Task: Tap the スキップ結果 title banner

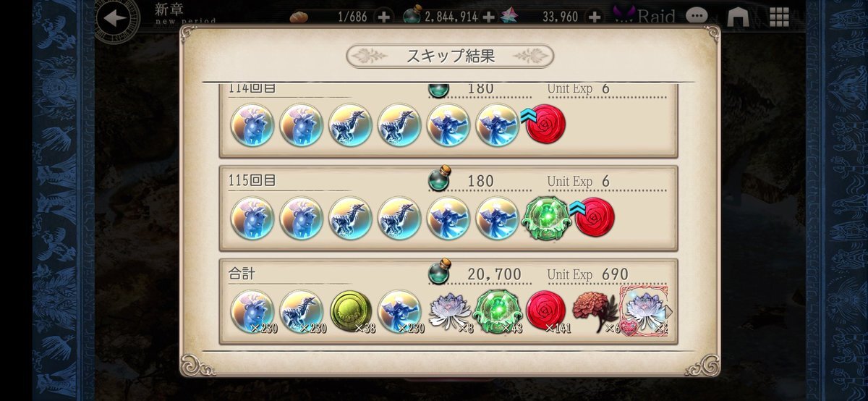Action: pyautogui.click(x=450, y=56)
